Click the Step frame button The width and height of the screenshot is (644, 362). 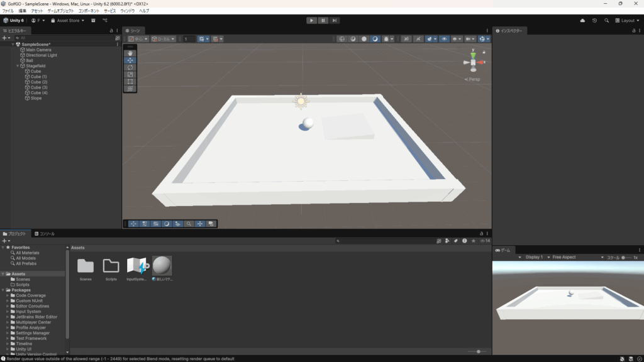click(335, 20)
